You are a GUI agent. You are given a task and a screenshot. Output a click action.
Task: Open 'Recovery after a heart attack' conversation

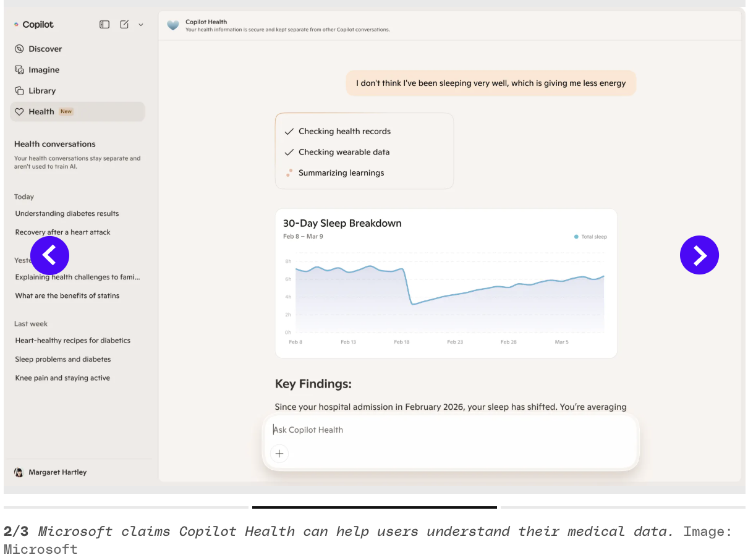(63, 232)
